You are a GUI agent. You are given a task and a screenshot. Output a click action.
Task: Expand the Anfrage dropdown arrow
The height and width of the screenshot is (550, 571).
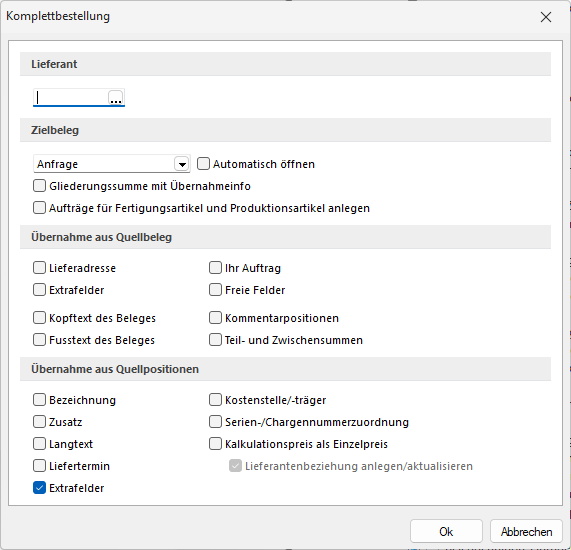182,164
